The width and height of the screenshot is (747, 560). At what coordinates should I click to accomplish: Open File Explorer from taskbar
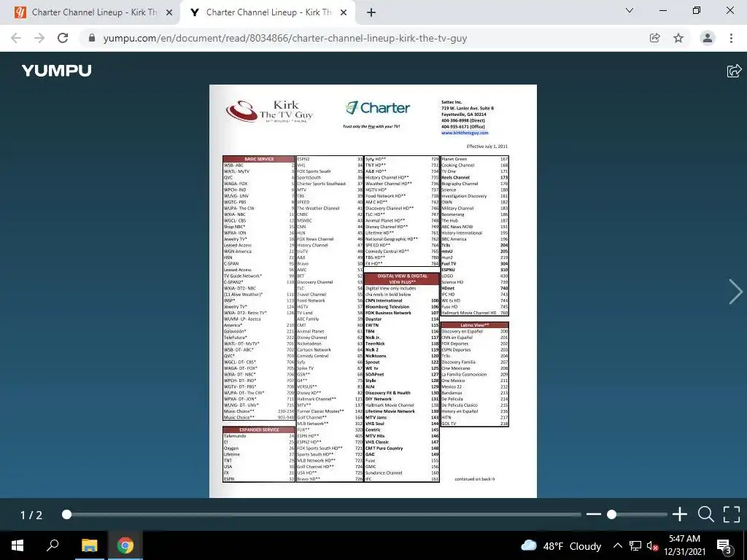[89, 545]
